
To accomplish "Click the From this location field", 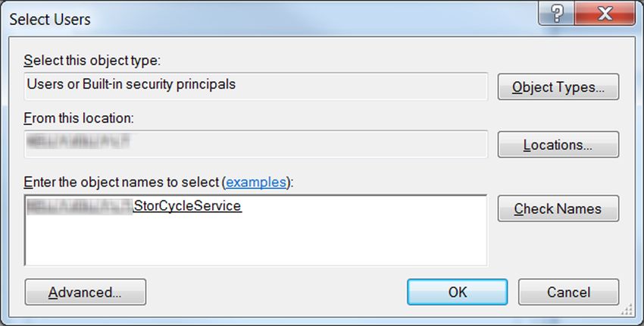I will point(256,144).
